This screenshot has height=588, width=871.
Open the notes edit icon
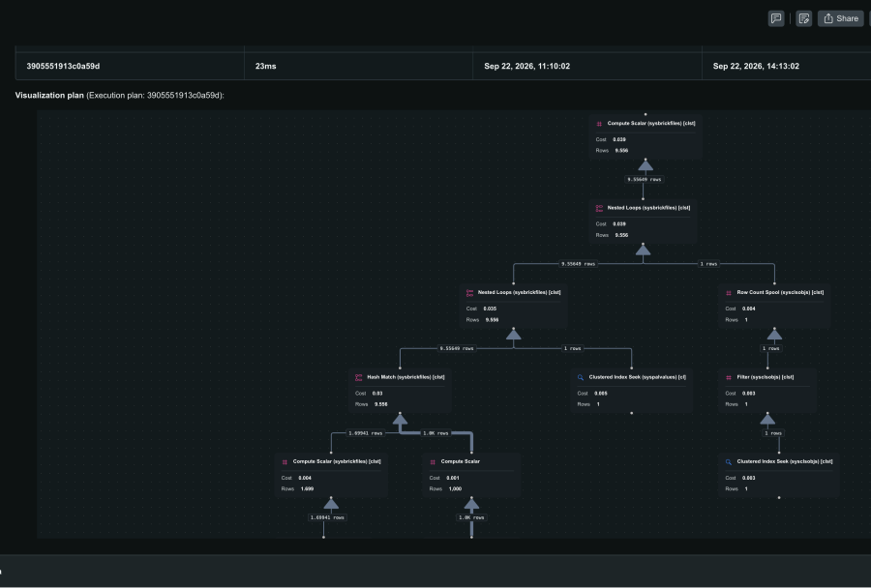click(x=804, y=18)
